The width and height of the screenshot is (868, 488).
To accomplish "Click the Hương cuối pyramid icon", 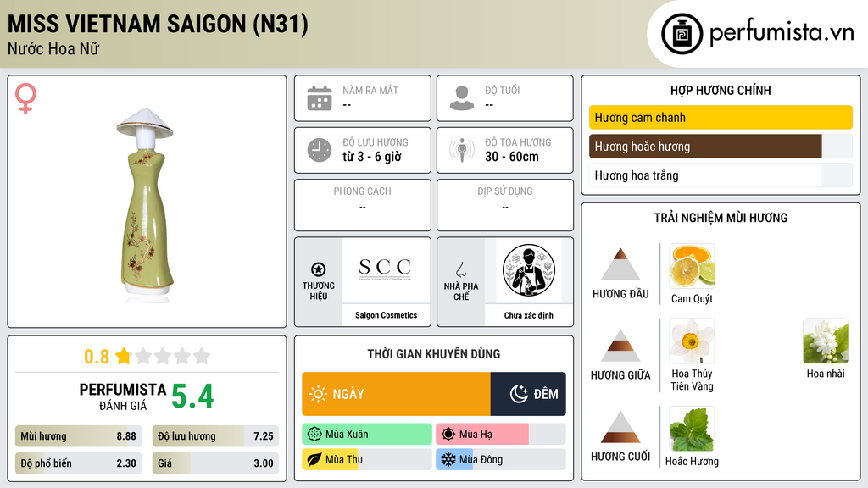I will coord(620,427).
